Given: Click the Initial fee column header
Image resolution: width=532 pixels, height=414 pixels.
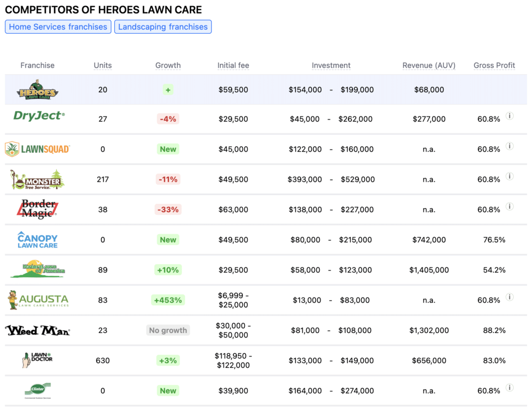Looking at the screenshot, I should click(233, 65).
